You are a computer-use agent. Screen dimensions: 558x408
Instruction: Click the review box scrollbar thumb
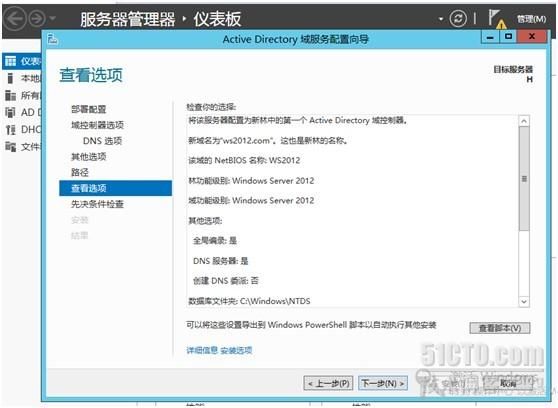pos(524,179)
